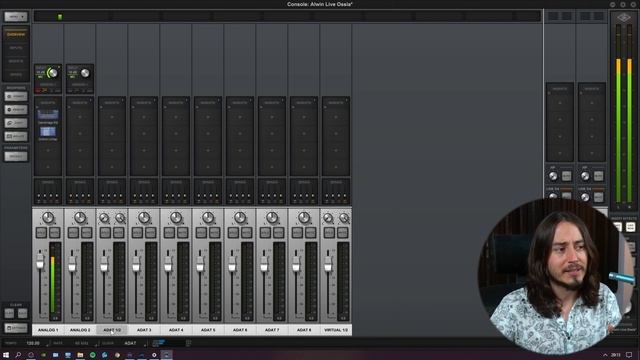Open the INSERTS header menu on ADAT 6
Image resolution: width=640 pixels, height=360 pixels.
tap(240, 102)
